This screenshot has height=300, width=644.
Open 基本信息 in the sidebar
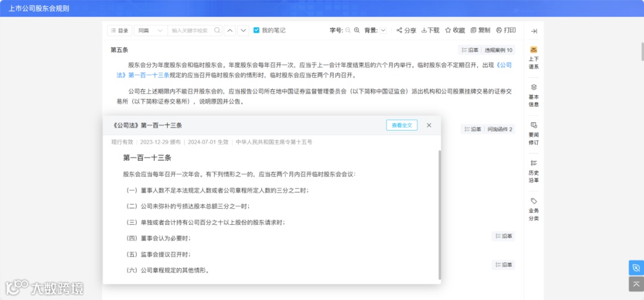(x=534, y=96)
